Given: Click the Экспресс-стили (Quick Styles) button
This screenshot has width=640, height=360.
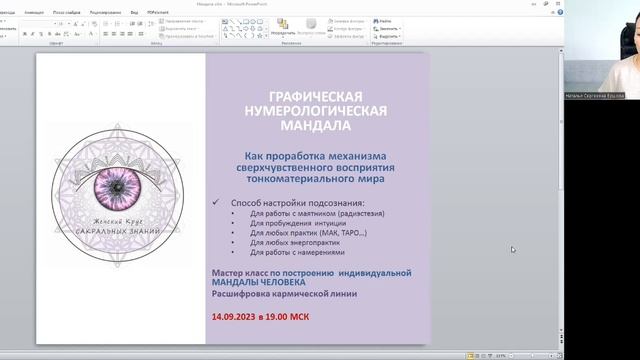Looking at the screenshot, I should (x=311, y=27).
